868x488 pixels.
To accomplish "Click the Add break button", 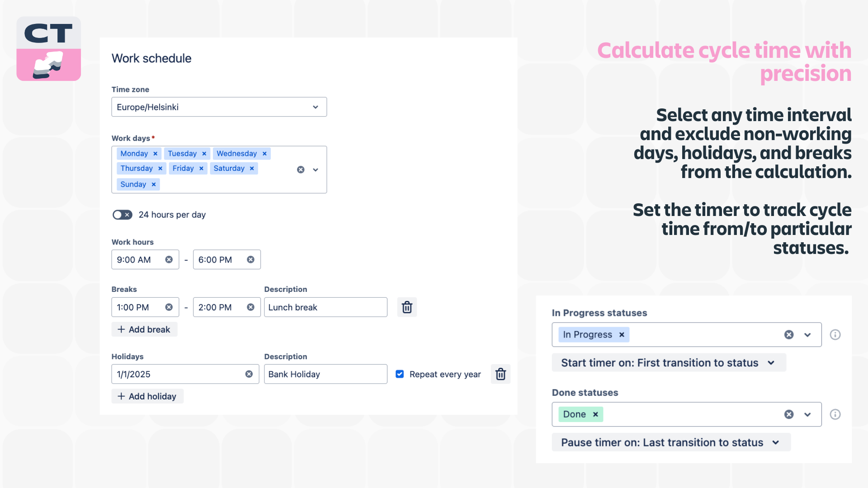I will 144,329.
